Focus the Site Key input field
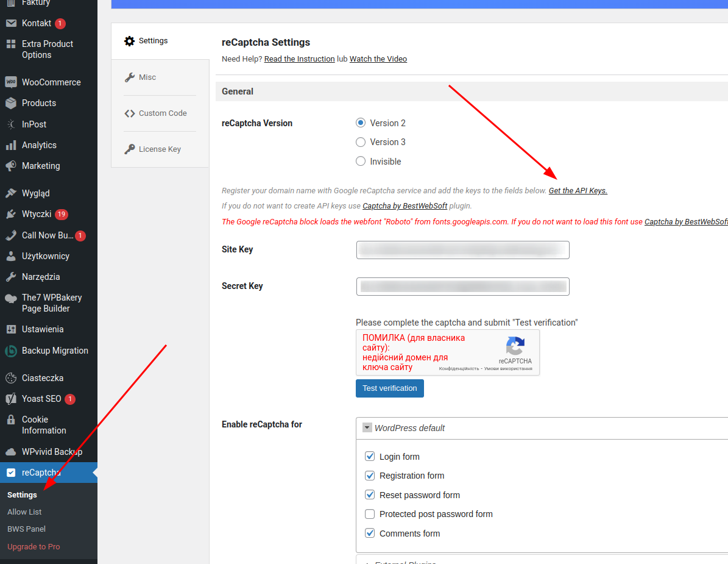Screen dimensions: 728x564 [462, 250]
